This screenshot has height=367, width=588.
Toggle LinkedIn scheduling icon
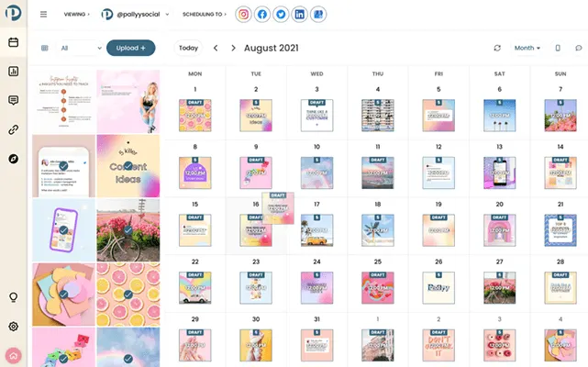click(x=299, y=15)
